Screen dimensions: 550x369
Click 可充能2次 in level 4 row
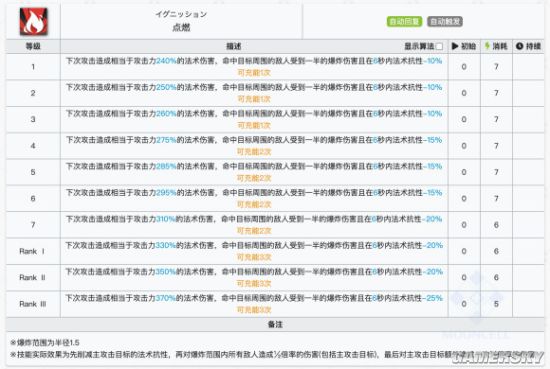coord(254,152)
